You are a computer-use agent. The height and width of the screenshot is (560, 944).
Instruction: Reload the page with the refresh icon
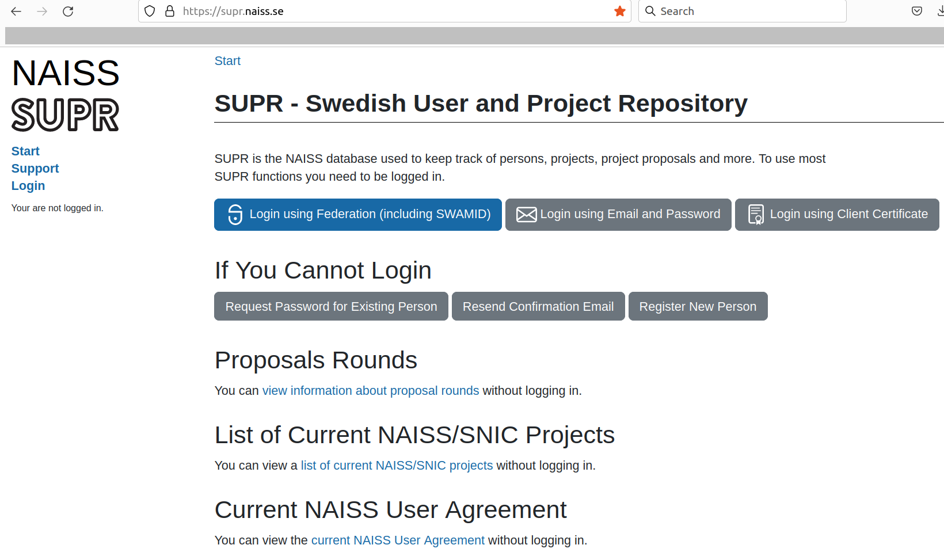[x=68, y=11]
